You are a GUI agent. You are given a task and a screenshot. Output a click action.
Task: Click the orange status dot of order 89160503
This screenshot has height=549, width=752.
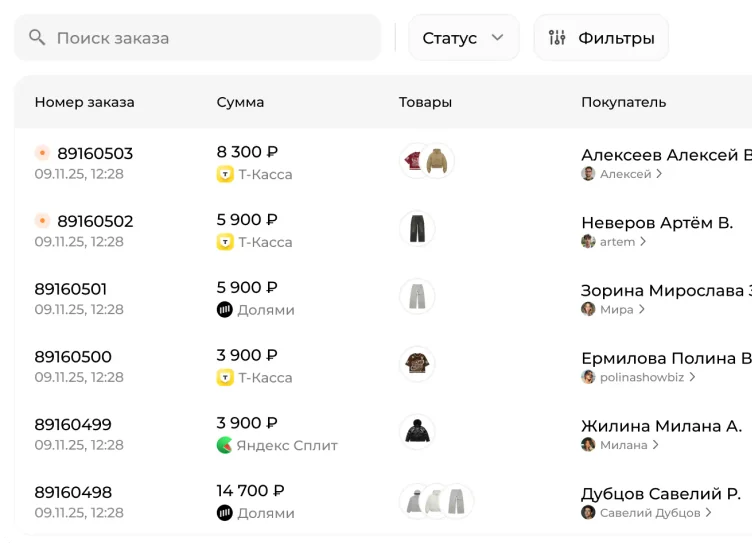pyautogui.click(x=42, y=153)
